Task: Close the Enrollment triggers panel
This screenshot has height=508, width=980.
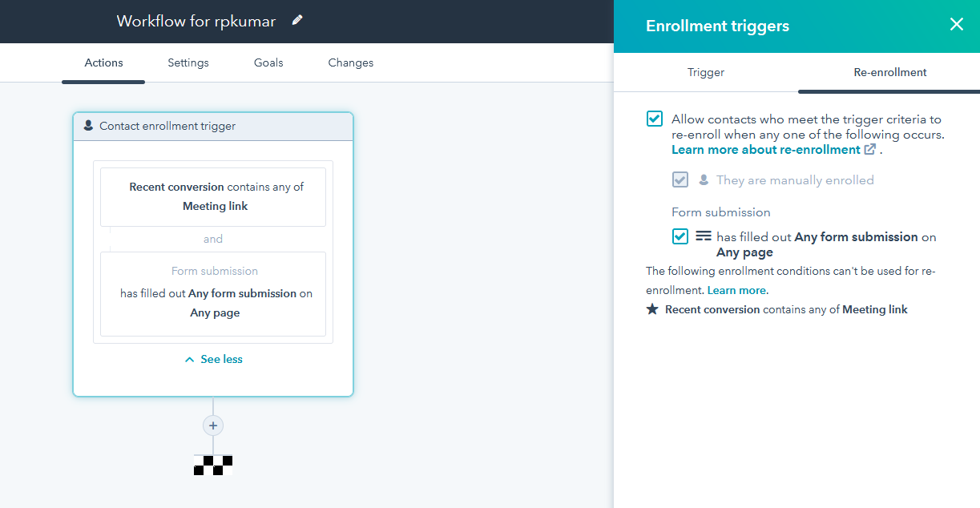Action: (956, 24)
